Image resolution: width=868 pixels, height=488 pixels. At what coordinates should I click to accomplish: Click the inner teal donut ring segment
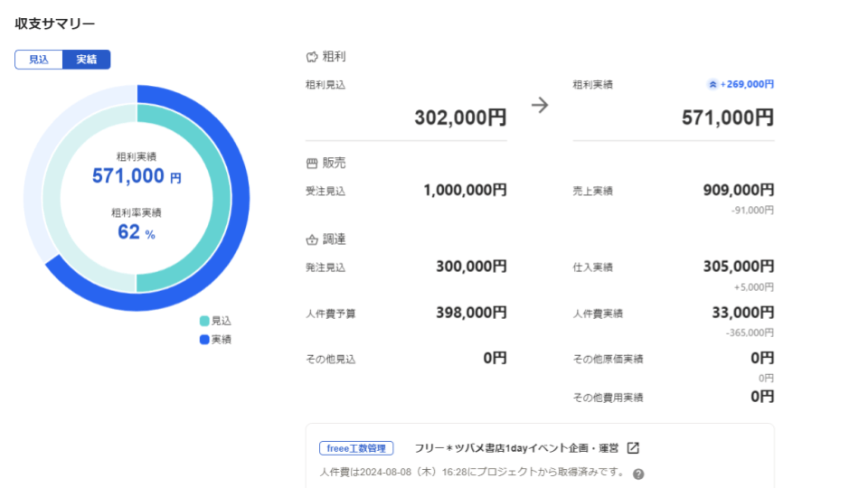pyautogui.click(x=222, y=198)
